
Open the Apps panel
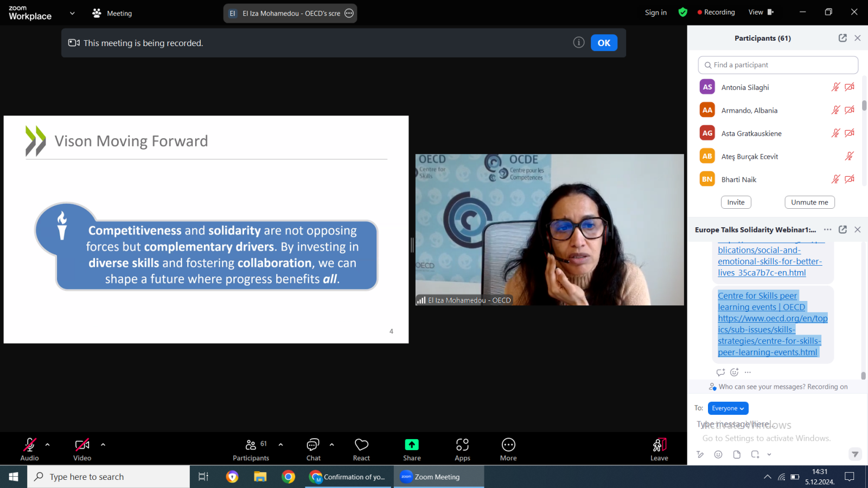(x=462, y=450)
